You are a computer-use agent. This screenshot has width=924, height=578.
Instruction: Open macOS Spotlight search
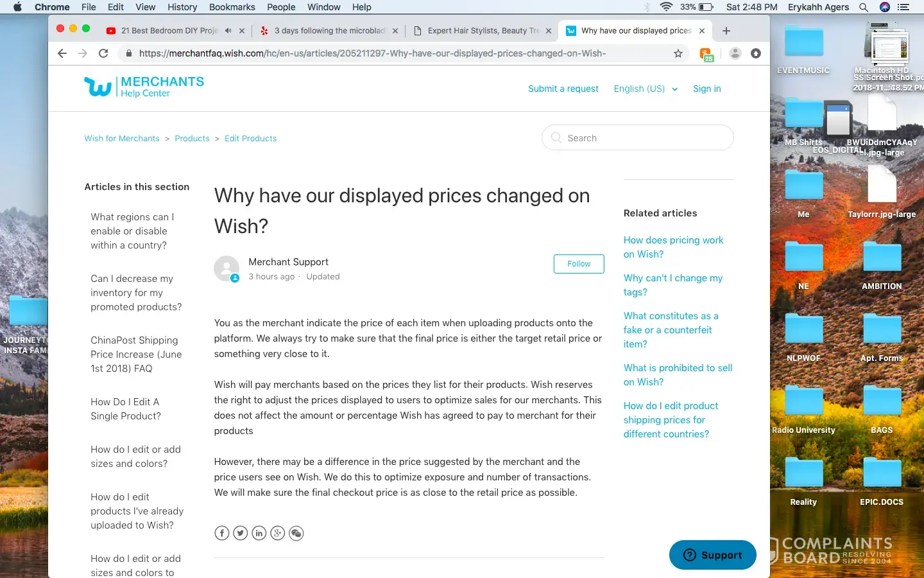(864, 7)
